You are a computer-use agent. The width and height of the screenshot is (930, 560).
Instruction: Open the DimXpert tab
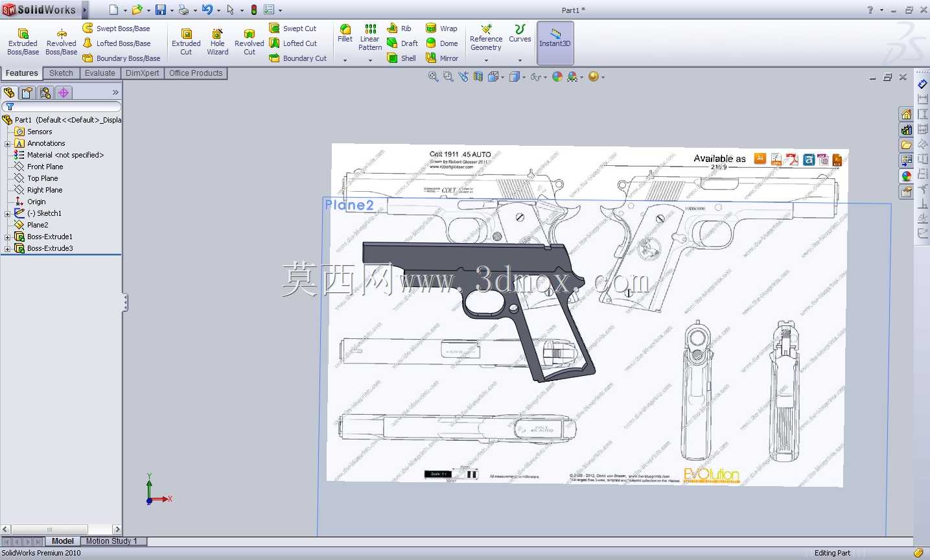(143, 73)
